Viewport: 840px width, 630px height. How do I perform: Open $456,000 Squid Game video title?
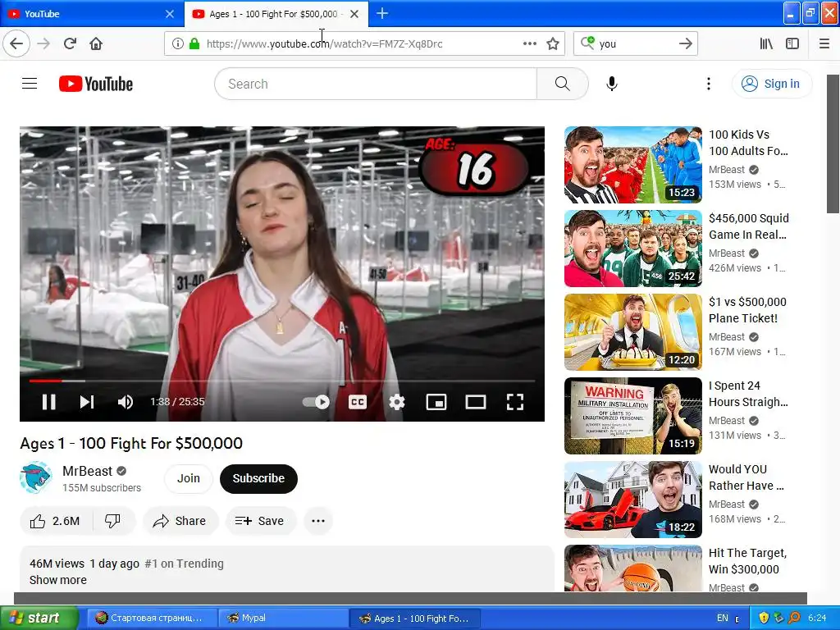tap(748, 226)
